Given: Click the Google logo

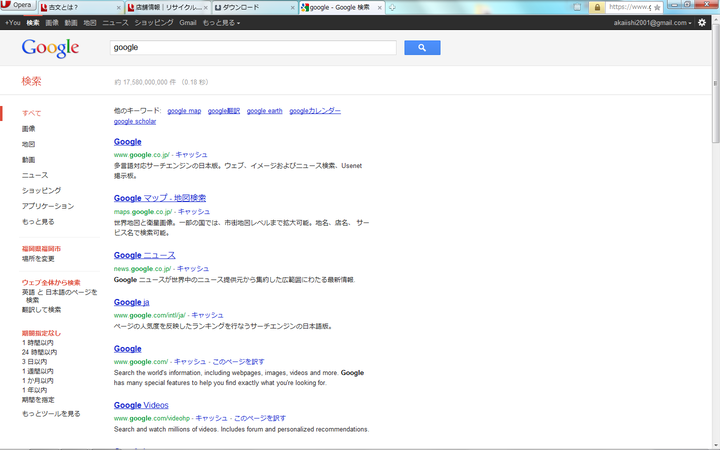Looking at the screenshot, I should coord(50,48).
